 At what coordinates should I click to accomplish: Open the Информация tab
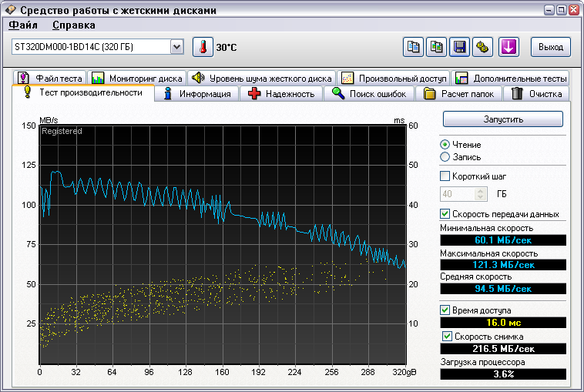point(196,94)
